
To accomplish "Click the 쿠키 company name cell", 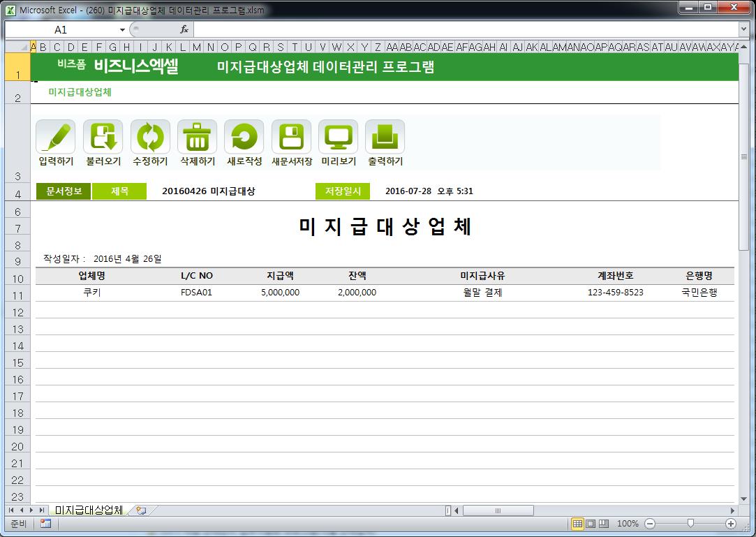I will tap(91, 293).
